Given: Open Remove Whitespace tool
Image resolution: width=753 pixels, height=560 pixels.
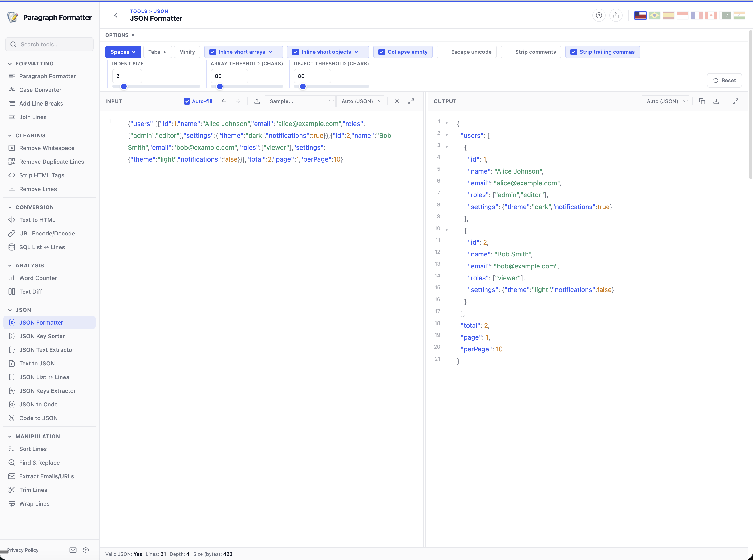Looking at the screenshot, I should [49, 148].
